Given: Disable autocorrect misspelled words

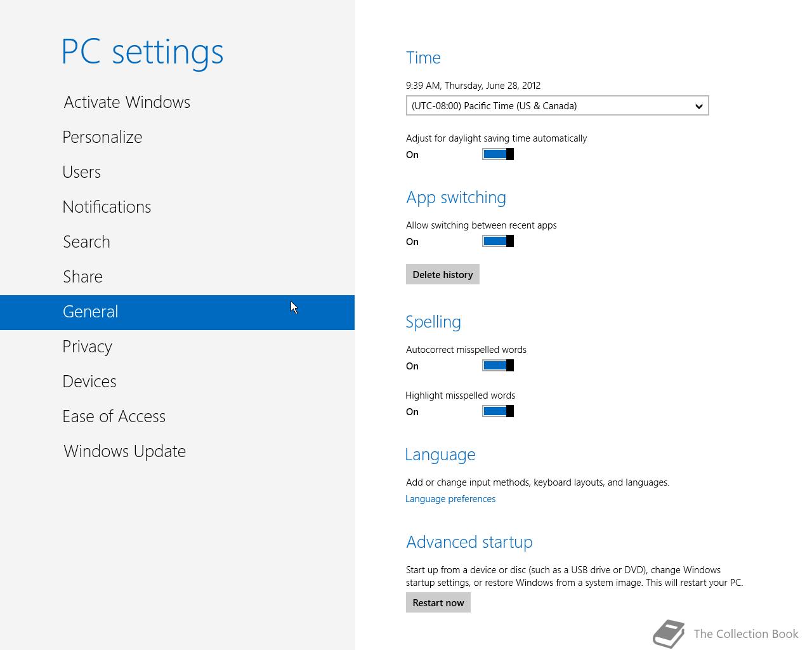Looking at the screenshot, I should pyautogui.click(x=498, y=366).
